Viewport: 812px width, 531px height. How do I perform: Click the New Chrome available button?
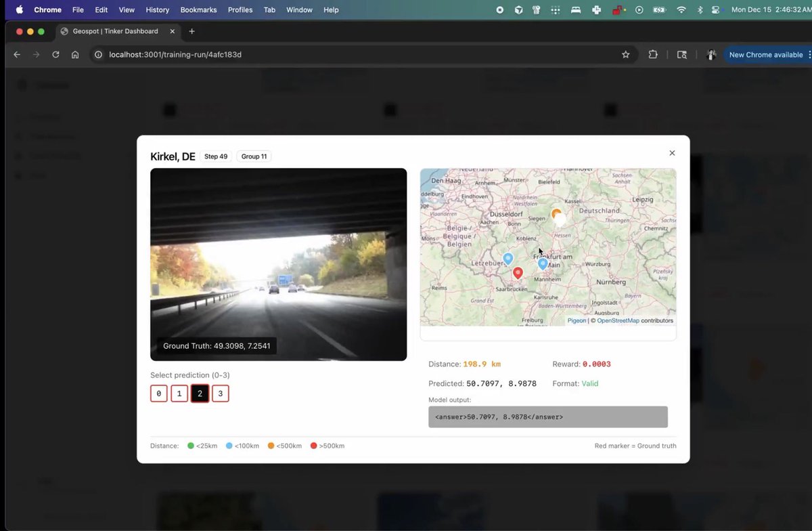coord(765,55)
